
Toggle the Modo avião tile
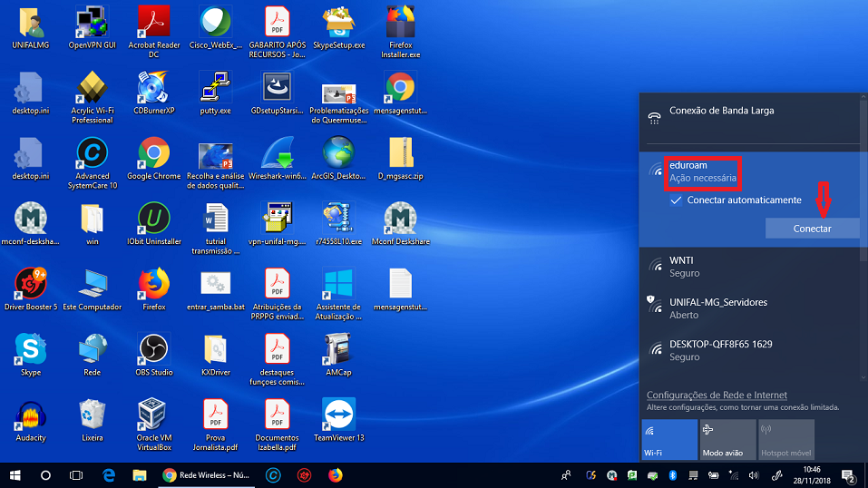click(x=728, y=439)
